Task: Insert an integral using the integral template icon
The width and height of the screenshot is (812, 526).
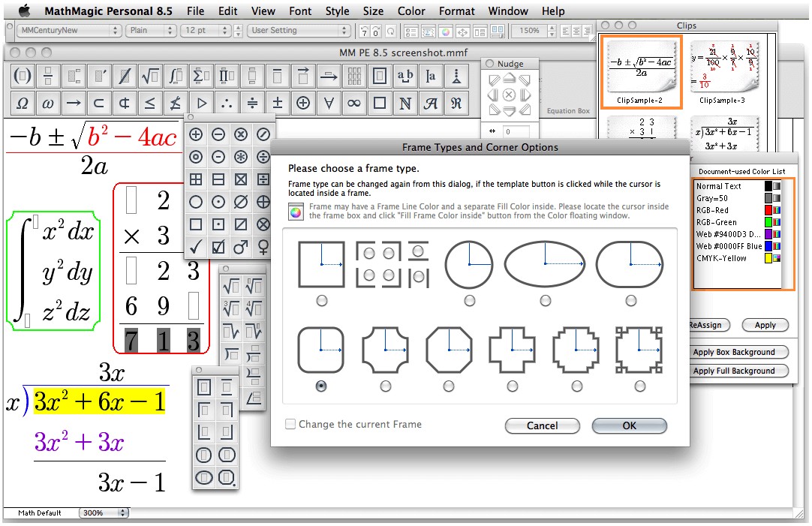Action: [174, 75]
